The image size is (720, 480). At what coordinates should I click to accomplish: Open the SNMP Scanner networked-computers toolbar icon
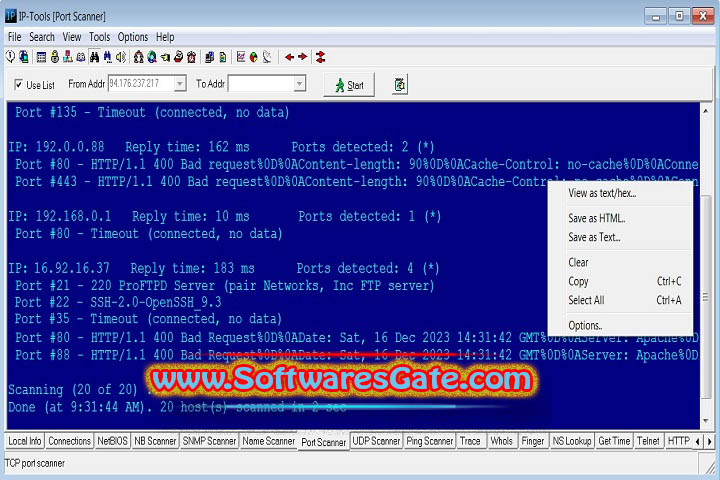[68, 57]
